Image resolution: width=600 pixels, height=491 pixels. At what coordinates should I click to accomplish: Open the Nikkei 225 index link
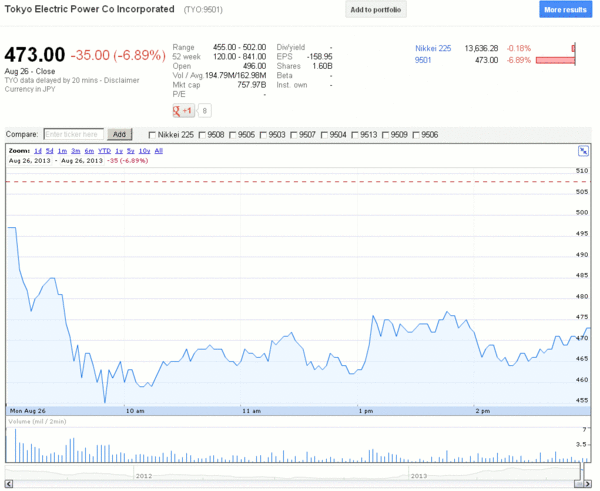[x=434, y=48]
